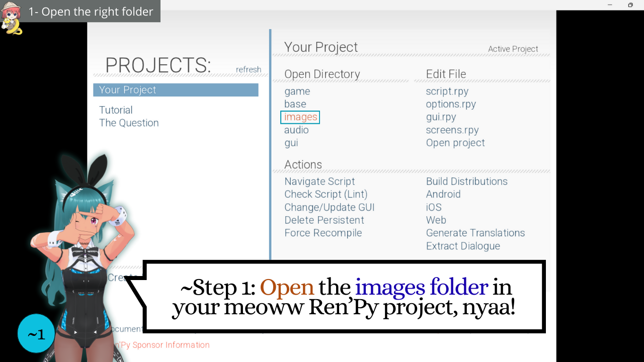
Task: Click Delete Persistent action
Action: [x=325, y=220]
